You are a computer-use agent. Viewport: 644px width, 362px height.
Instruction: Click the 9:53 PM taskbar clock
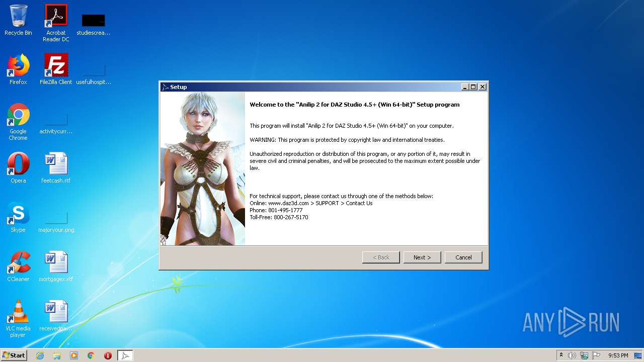(x=618, y=355)
